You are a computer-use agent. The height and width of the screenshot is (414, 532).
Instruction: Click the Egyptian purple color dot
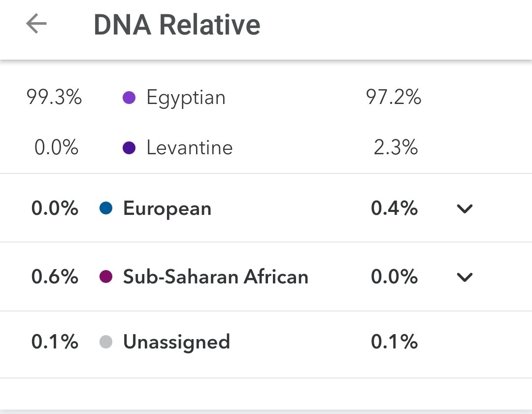[129, 98]
